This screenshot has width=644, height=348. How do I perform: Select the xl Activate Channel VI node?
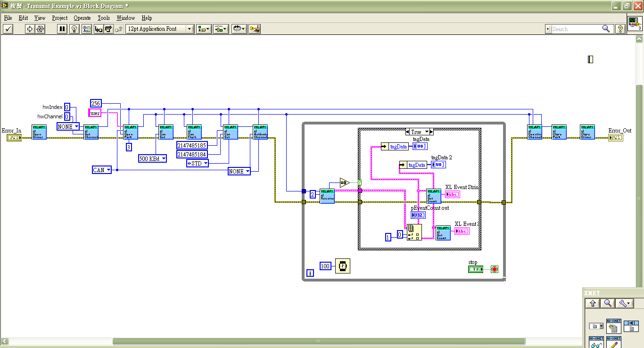[x=260, y=132]
